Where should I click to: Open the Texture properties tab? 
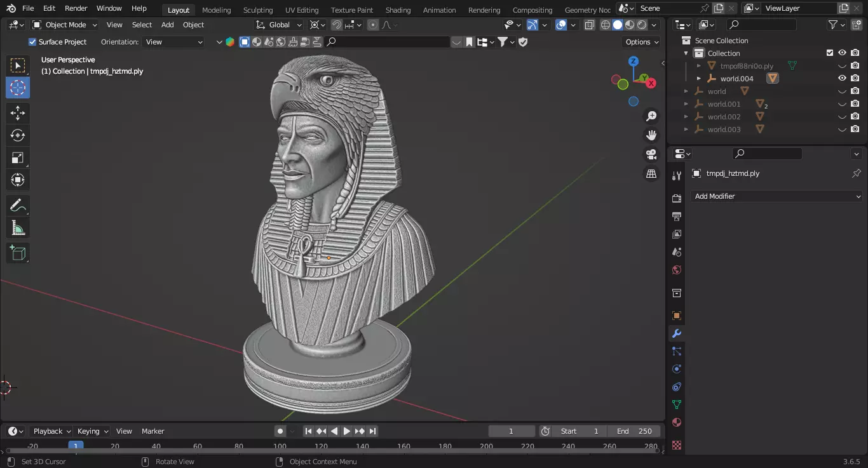(x=677, y=445)
